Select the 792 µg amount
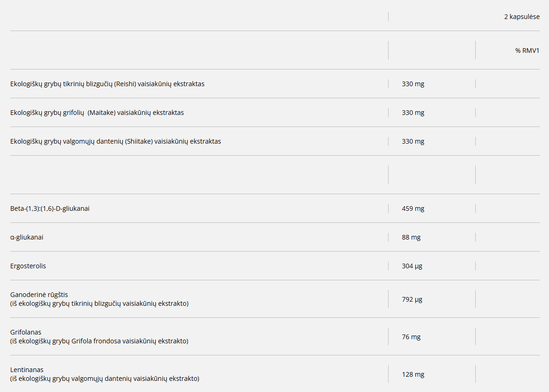 [412, 299]
